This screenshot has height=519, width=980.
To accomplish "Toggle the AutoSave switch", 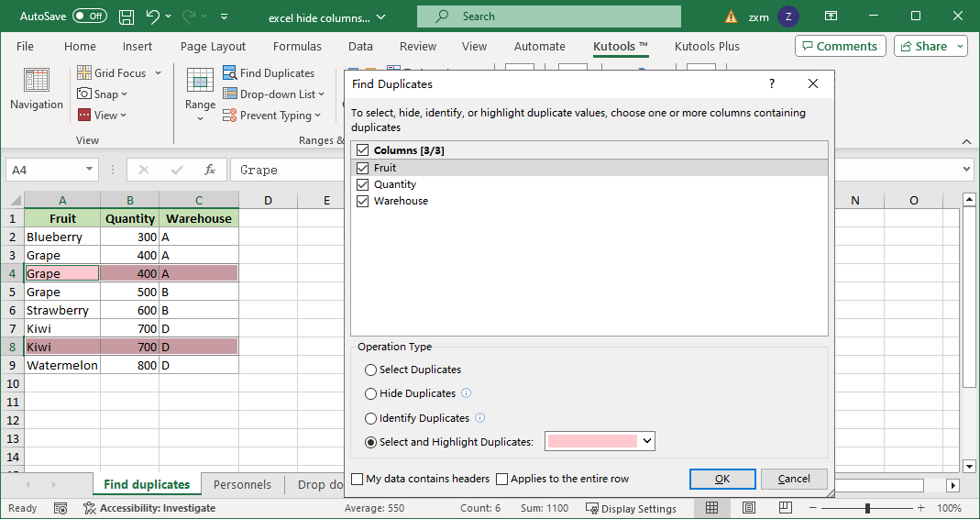I will click(90, 17).
